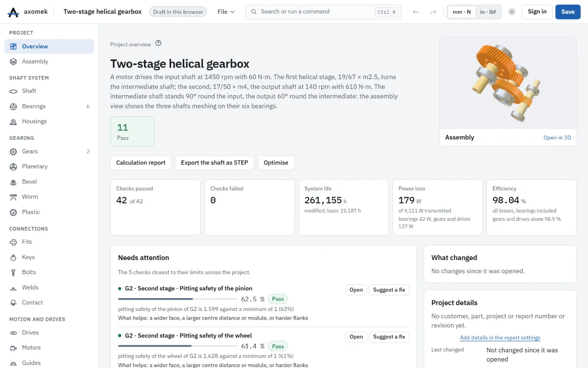Viewport: 588px width, 368px height.
Task: Follow Add details in the report settings link
Action: point(500,338)
